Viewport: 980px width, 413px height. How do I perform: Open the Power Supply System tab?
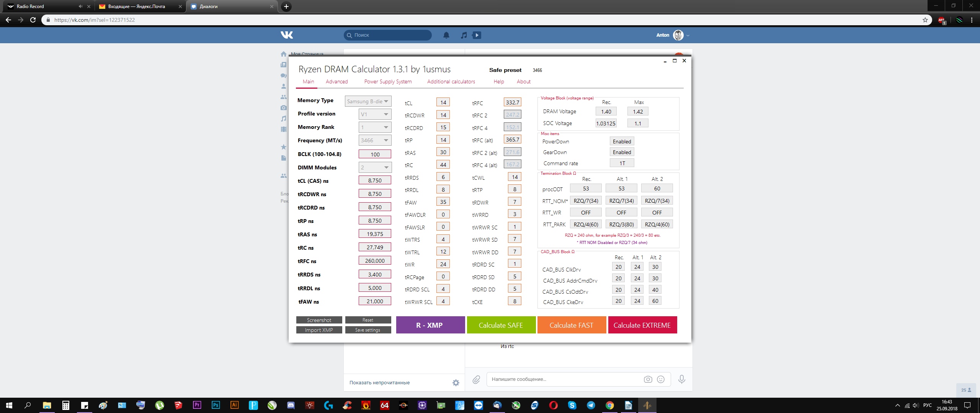coord(388,81)
